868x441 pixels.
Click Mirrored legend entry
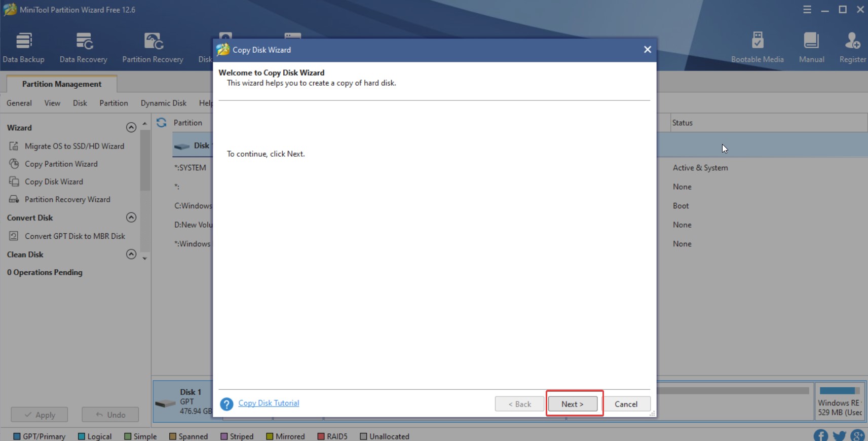pos(285,436)
